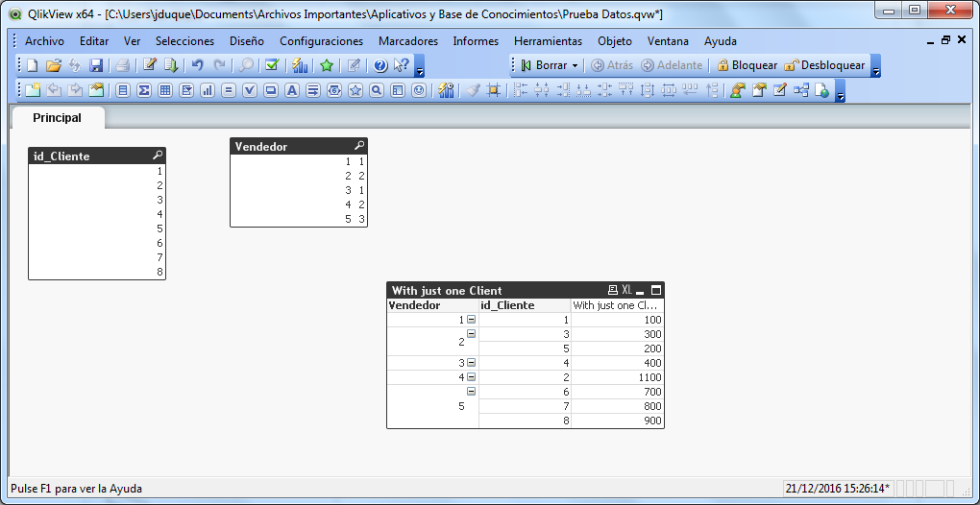
Task: Open the Herramientas menu
Action: (548, 41)
